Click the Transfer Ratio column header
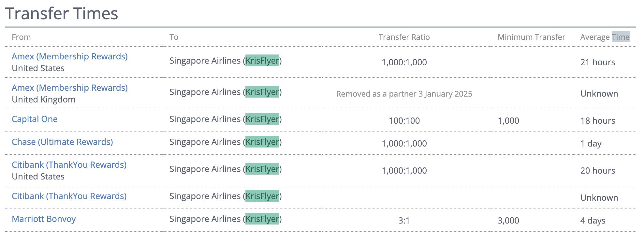 click(404, 37)
